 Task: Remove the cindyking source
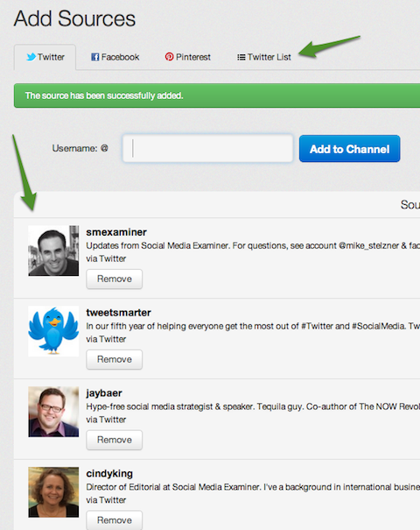click(114, 519)
